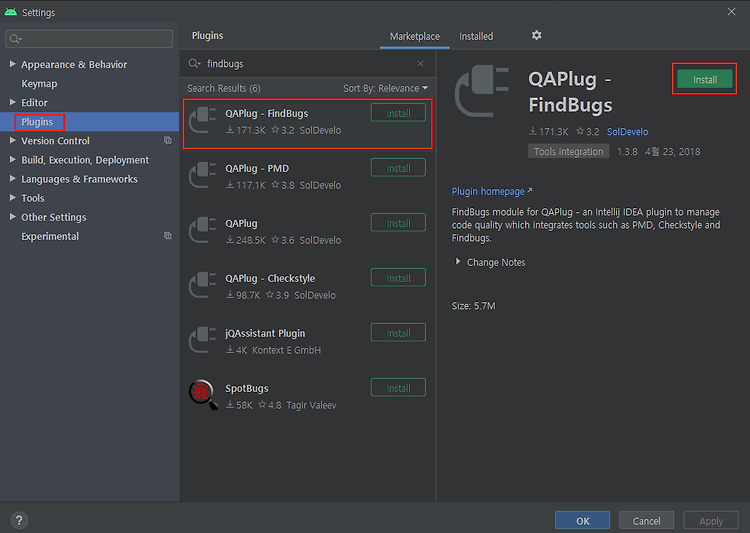Select the SpotBugs result title
Screen dimensions: 750x533
click(247, 389)
